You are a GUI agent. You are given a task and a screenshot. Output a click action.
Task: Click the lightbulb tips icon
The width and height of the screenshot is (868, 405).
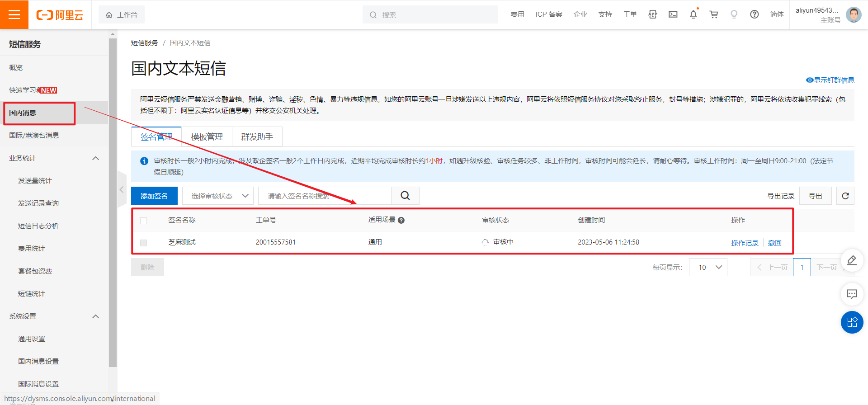(734, 14)
